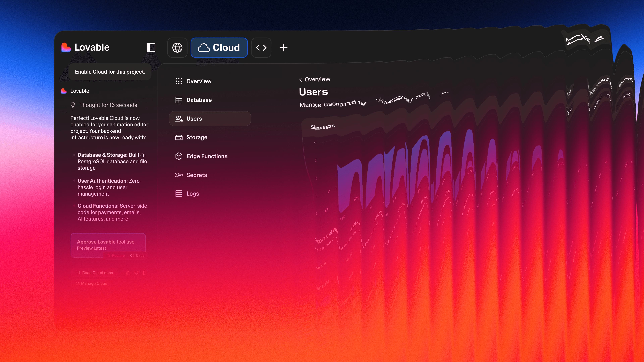Open Overview in Cloud sidebar

tap(199, 81)
